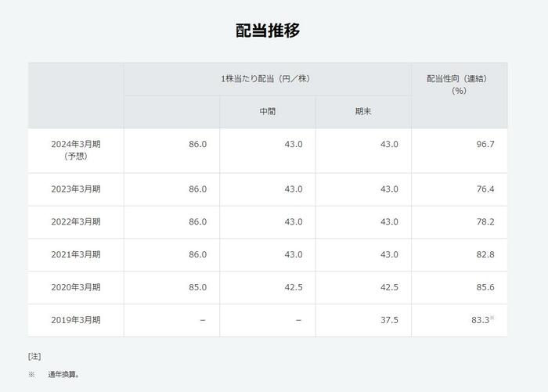Click the 配当推移 page heading
548x392 pixels.
coord(268,31)
